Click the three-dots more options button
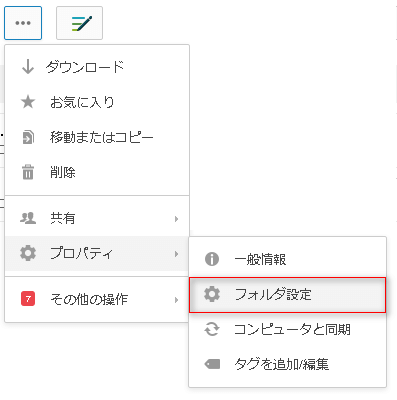Image resolution: width=397 pixels, height=400 pixels. pyautogui.click(x=23, y=23)
